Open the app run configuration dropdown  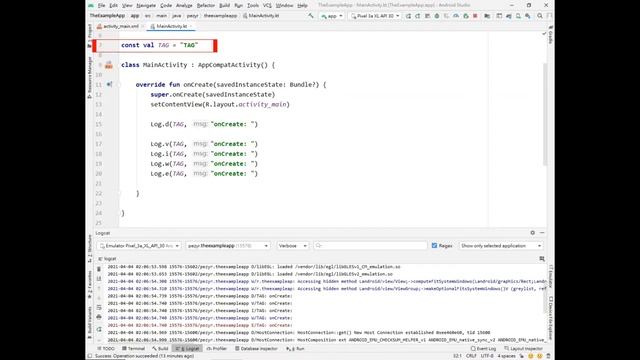tap(332, 16)
